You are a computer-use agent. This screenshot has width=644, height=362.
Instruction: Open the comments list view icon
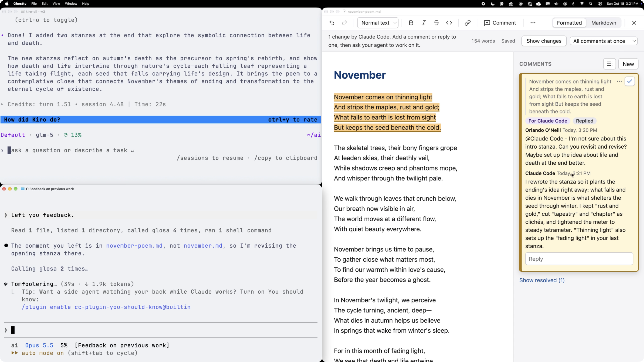tap(610, 64)
